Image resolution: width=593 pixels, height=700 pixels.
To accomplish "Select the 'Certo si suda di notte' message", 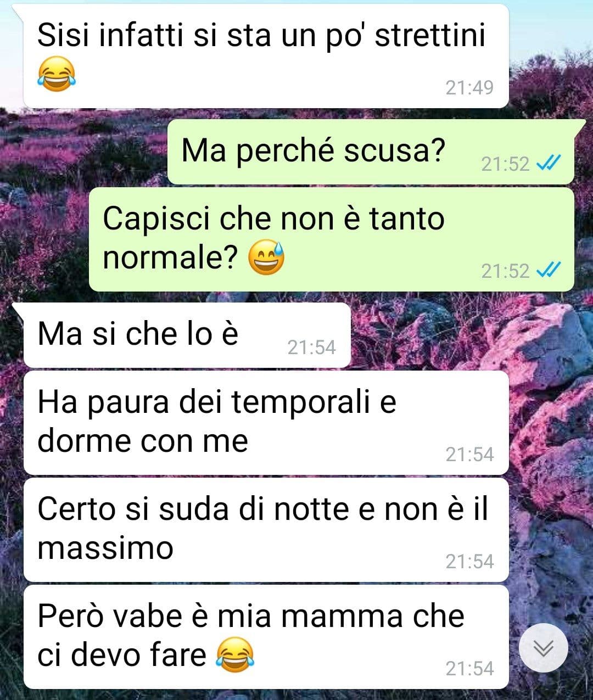I will [x=266, y=530].
